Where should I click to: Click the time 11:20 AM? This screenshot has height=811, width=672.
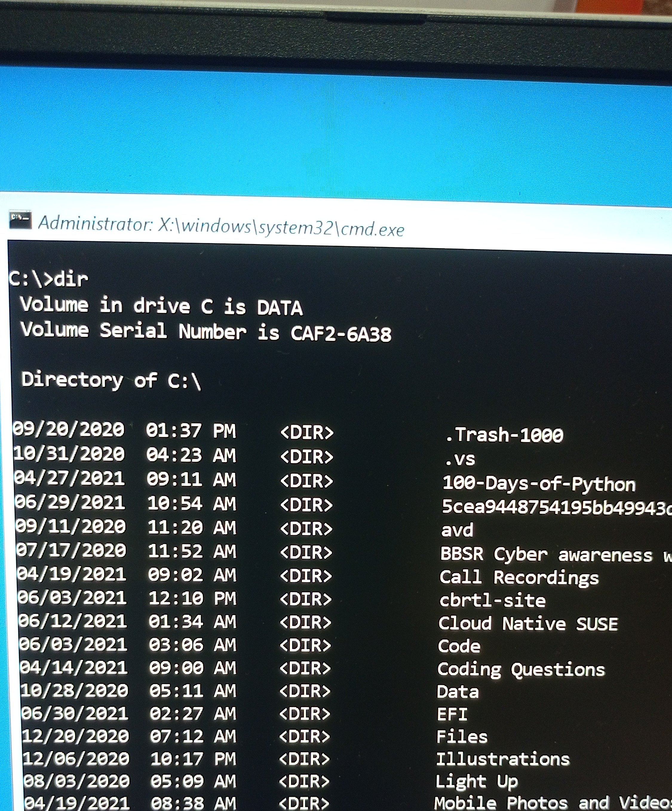[192, 528]
